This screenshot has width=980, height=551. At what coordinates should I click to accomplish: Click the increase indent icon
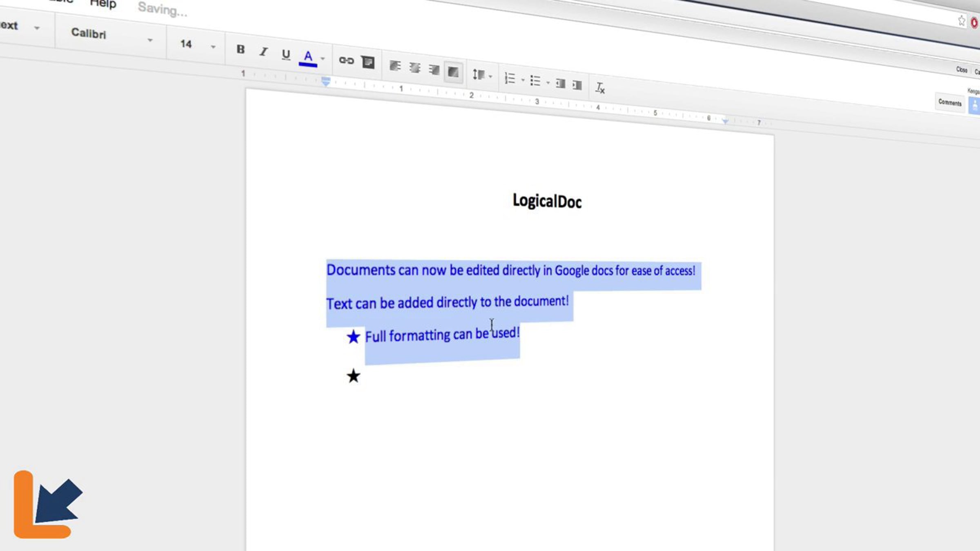coord(577,85)
